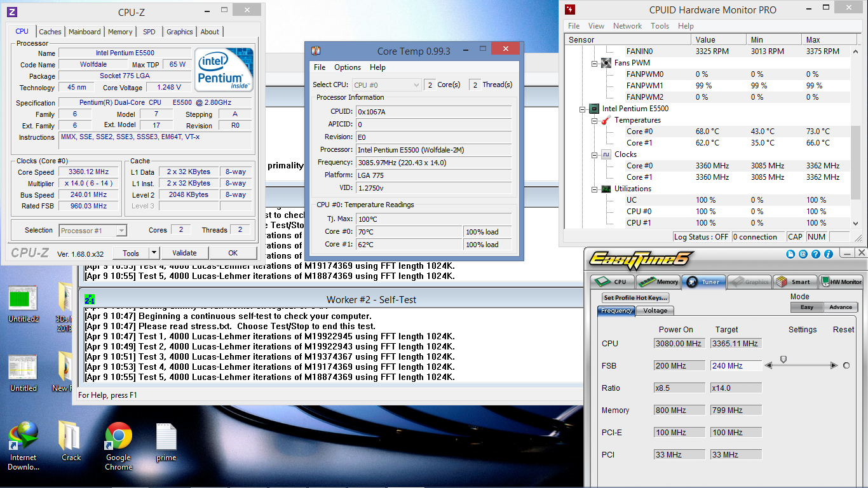Open EasyTune6 HW Monitor tab
The height and width of the screenshot is (488, 868).
pyautogui.click(x=841, y=281)
